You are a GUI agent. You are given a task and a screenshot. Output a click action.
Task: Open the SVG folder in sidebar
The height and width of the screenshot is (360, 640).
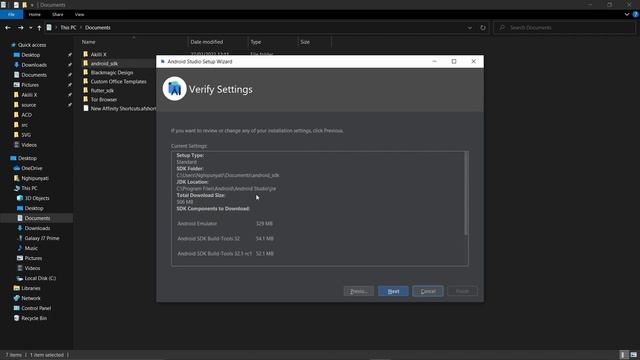(x=26, y=135)
